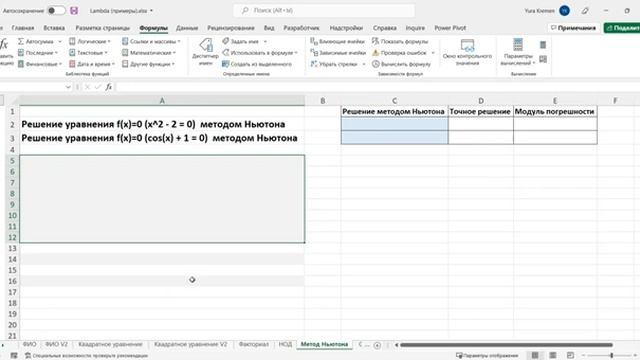Image resolution: width=640 pixels, height=360 pixels.
Task: Click Вычислить формулу (Evaluate Formula)
Action: [401, 64]
